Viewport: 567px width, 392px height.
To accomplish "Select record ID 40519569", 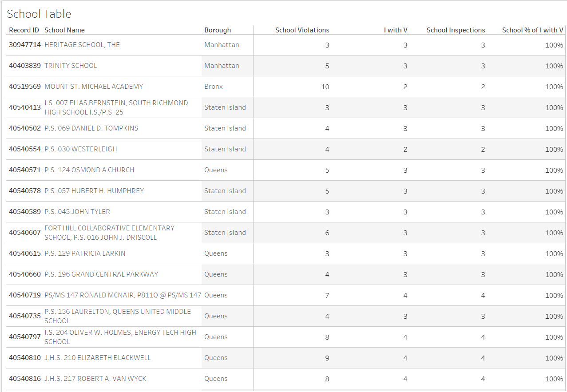I will (25, 87).
